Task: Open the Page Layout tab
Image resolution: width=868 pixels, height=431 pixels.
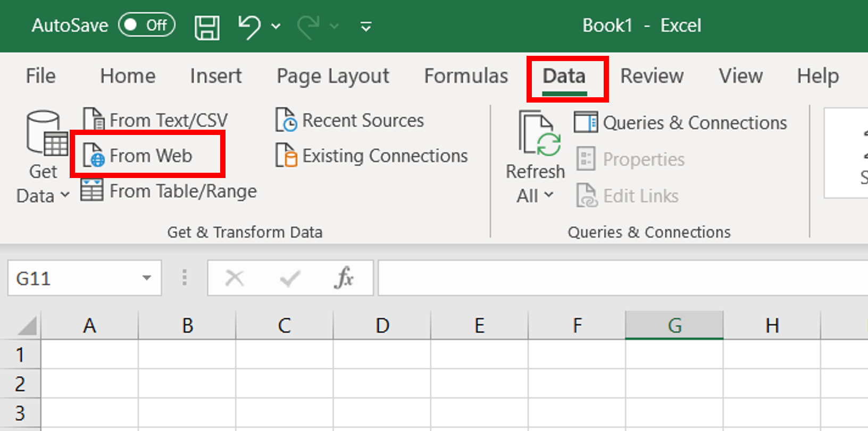Action: tap(333, 76)
